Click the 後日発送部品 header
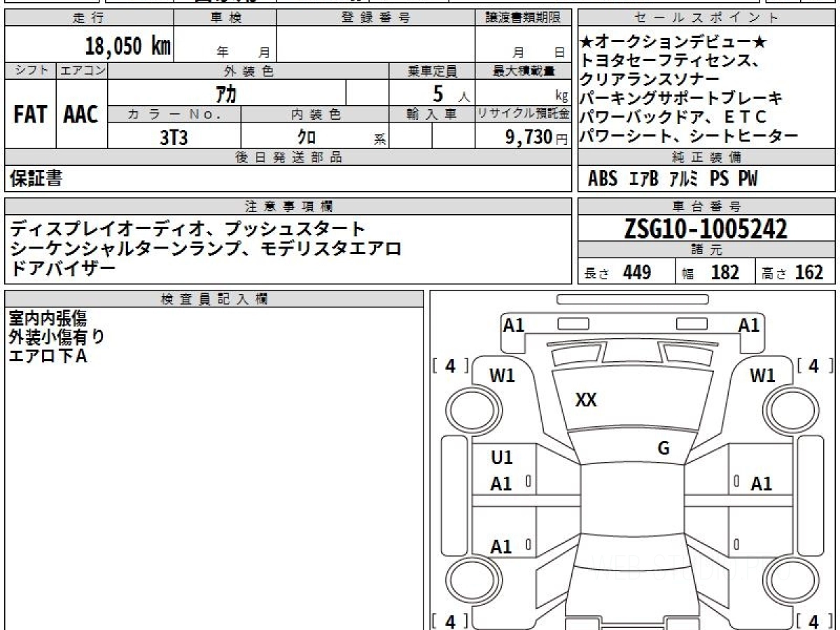 288,157
